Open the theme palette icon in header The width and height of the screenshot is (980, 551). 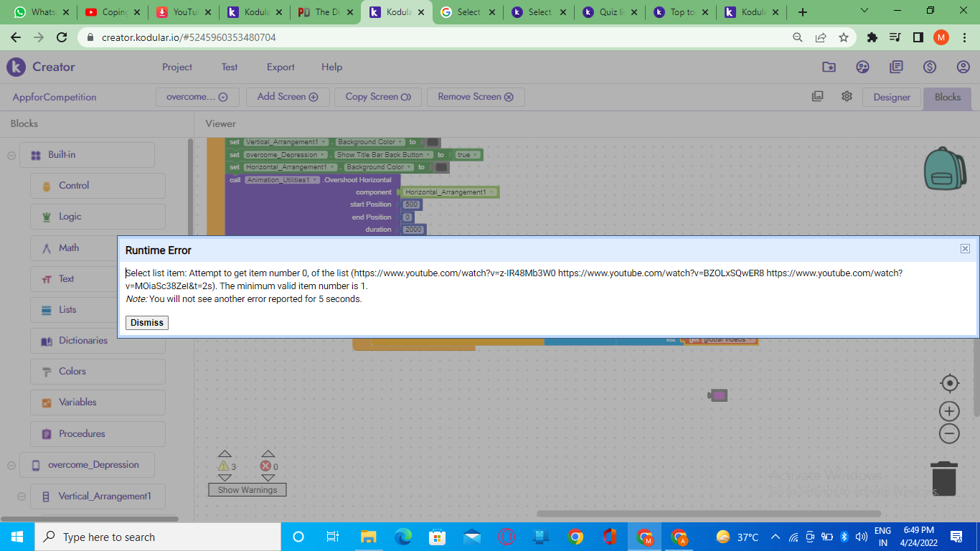(862, 67)
